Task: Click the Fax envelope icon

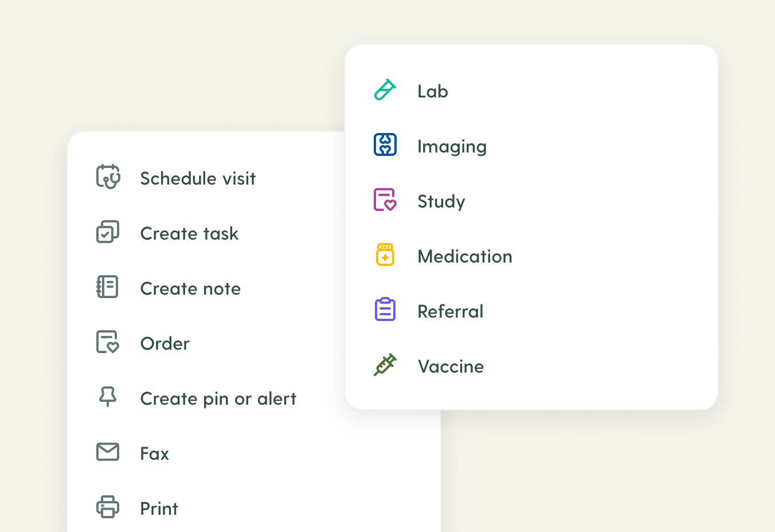Action: pyautogui.click(x=108, y=452)
